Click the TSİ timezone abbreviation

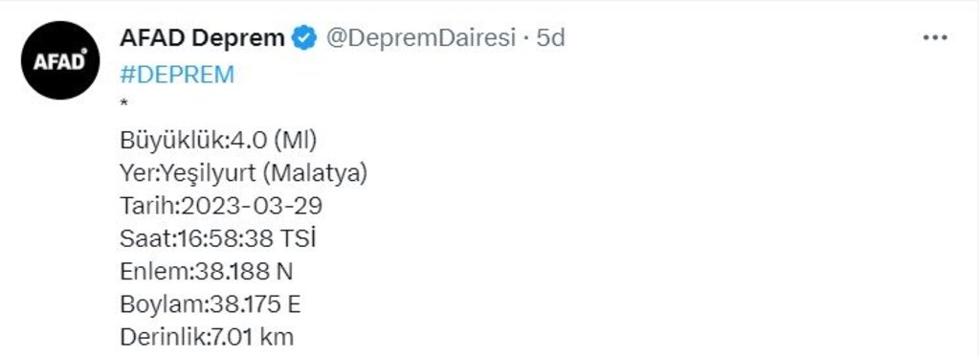(x=297, y=239)
